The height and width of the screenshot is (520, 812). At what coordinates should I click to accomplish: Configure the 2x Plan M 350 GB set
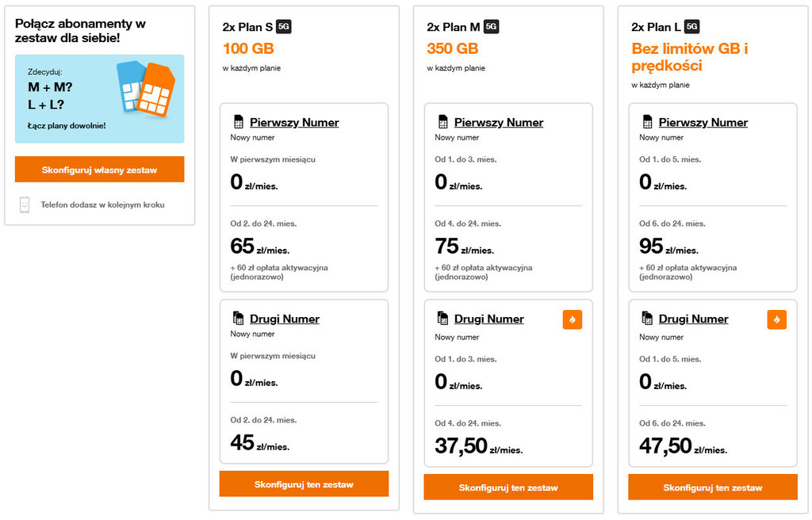pyautogui.click(x=508, y=487)
